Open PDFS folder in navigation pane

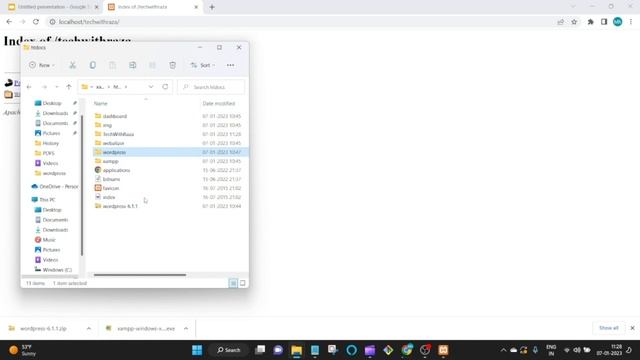coord(48,153)
